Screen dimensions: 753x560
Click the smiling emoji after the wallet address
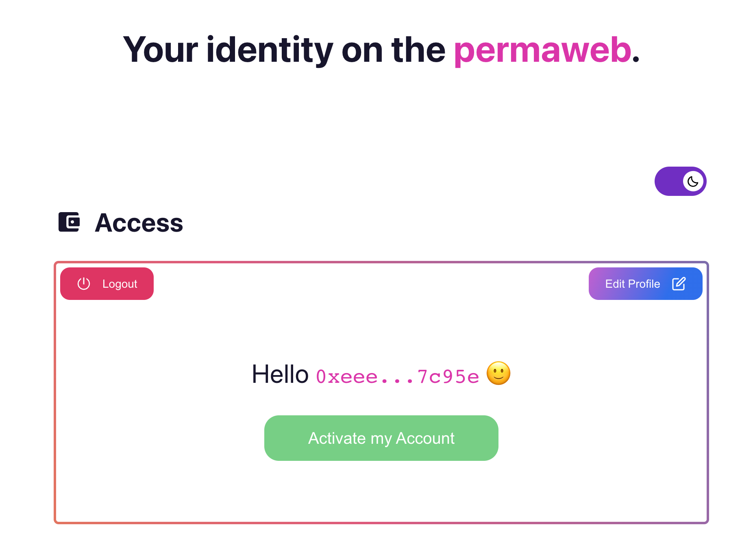[x=499, y=374]
